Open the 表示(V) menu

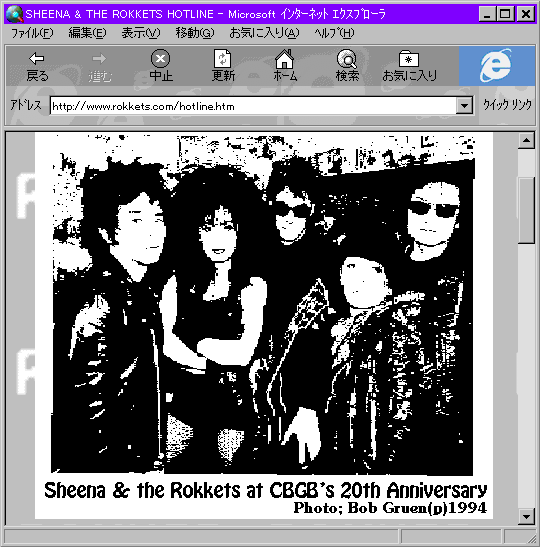click(x=141, y=33)
